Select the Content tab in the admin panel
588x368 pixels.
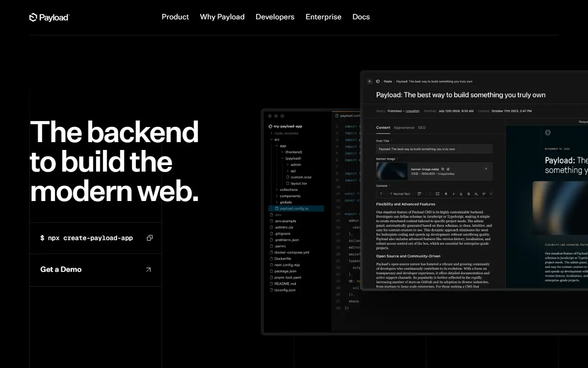click(x=383, y=127)
